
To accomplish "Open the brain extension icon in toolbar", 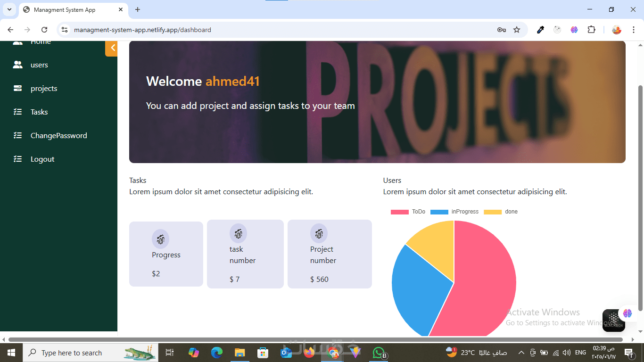I will (x=574, y=30).
